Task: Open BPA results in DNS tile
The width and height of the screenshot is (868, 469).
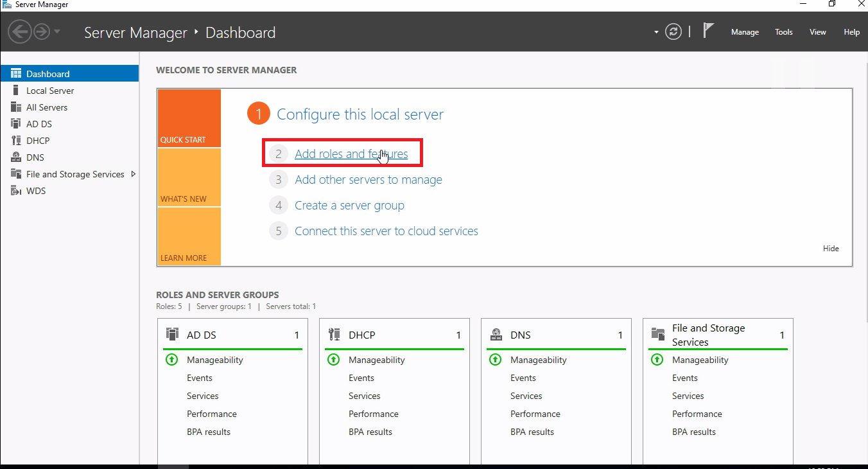Action: 532,432
